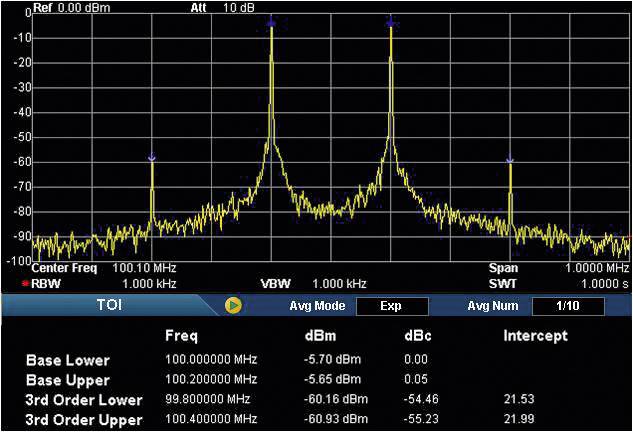Select the TOI measurement title bar
633x432 pixels.
(110, 306)
